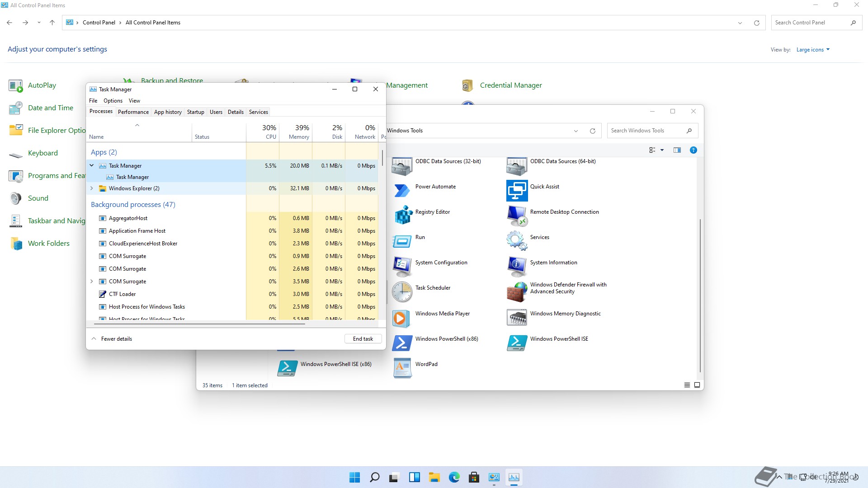Switch to large icons view in Windows Tools
This screenshot has height=488, width=868.
[697, 385]
